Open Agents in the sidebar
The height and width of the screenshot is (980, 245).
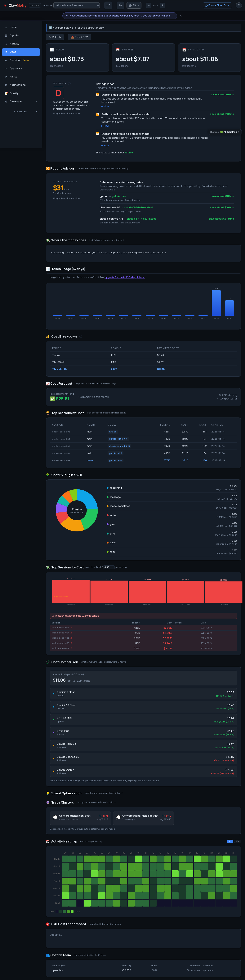click(21, 35)
